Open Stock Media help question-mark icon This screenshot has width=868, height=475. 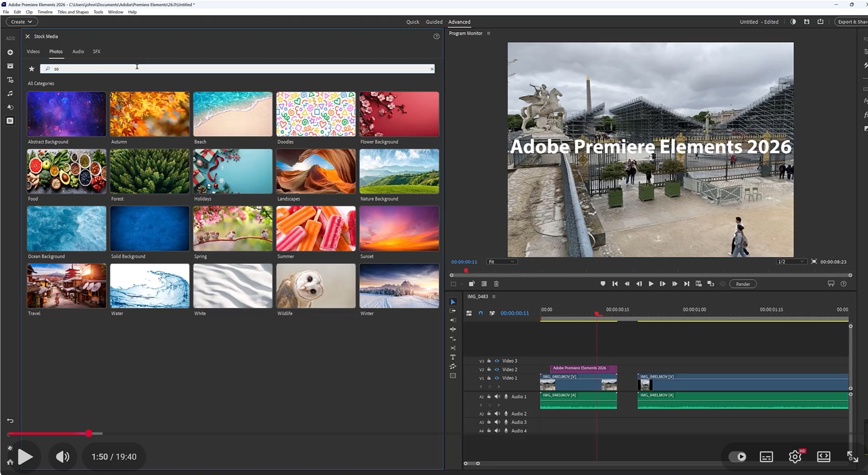(436, 36)
